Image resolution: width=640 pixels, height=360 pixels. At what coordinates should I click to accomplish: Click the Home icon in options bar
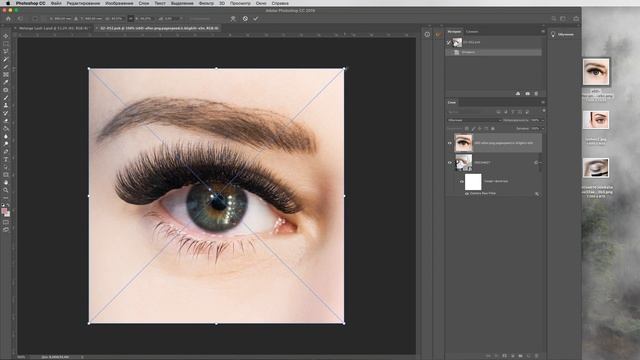pos(8,19)
